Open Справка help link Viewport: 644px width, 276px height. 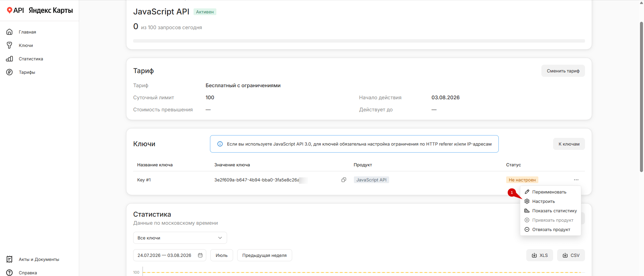click(28, 273)
